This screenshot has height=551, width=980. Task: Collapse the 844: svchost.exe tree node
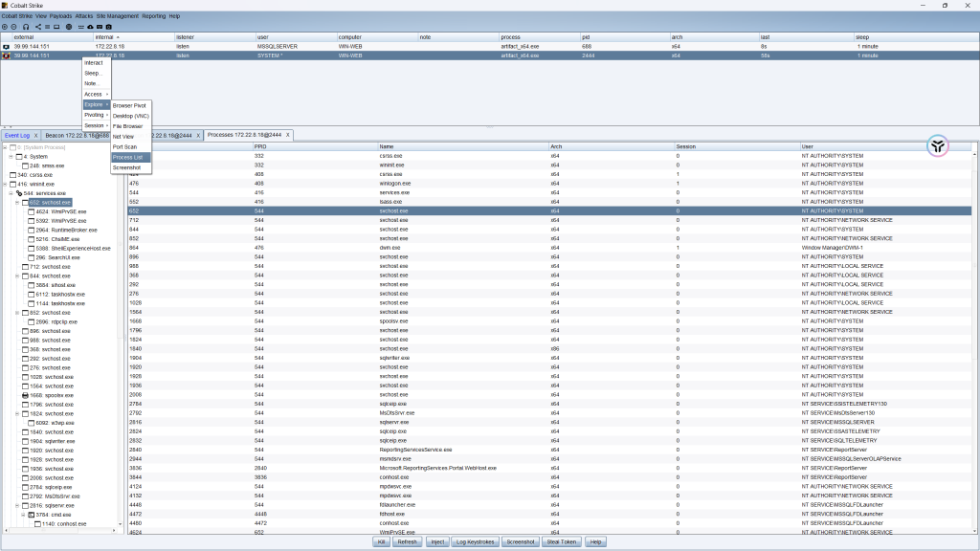[x=17, y=276]
